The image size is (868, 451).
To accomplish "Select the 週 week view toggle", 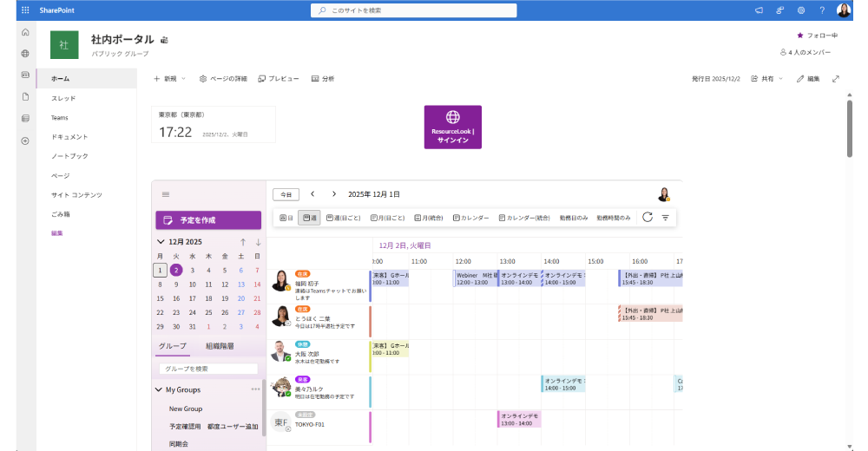I will 310,218.
